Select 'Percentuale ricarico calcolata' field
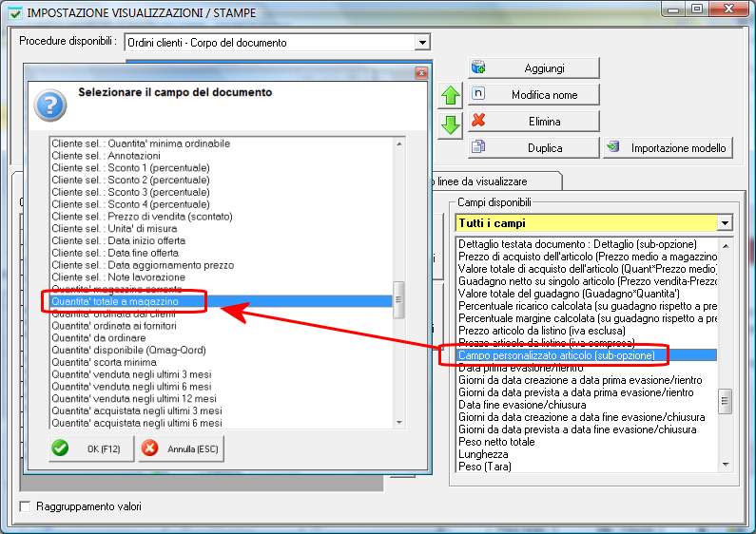The height and width of the screenshot is (534, 756). pos(587,306)
